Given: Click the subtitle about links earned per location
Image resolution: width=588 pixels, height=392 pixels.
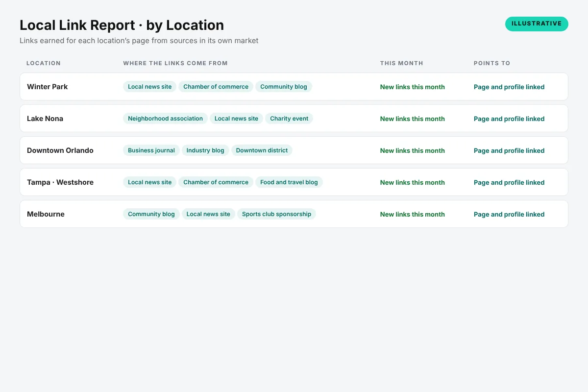Looking at the screenshot, I should (139, 41).
